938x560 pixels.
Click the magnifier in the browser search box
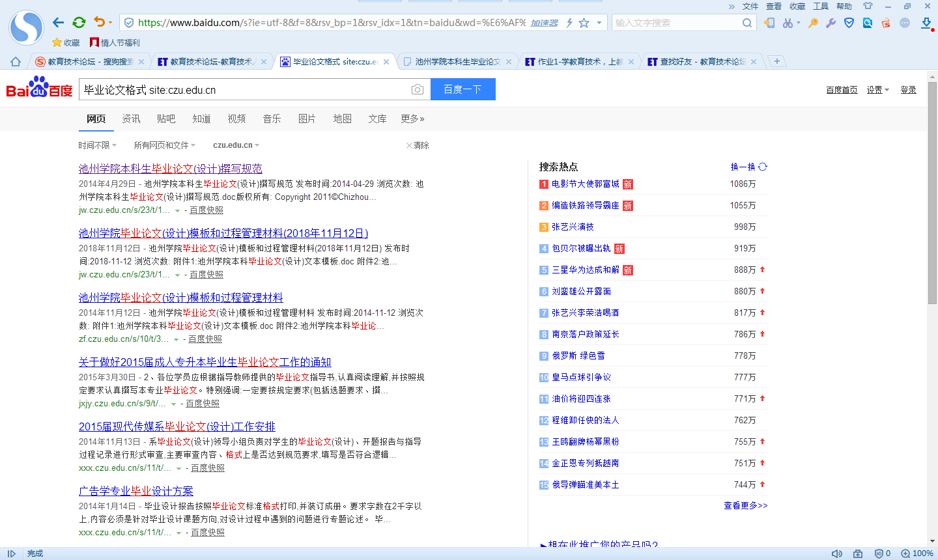[x=747, y=23]
